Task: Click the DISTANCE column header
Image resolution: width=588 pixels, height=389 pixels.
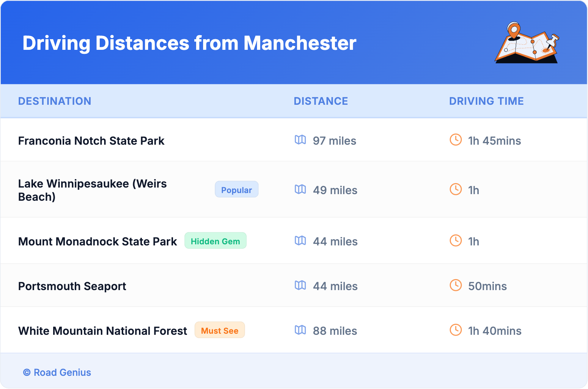Action: pyautogui.click(x=321, y=101)
